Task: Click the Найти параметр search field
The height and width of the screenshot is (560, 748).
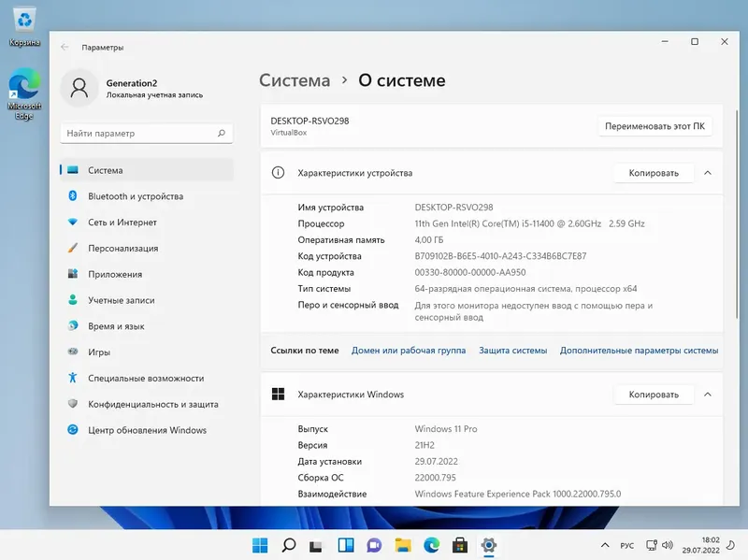Action: tap(145, 134)
